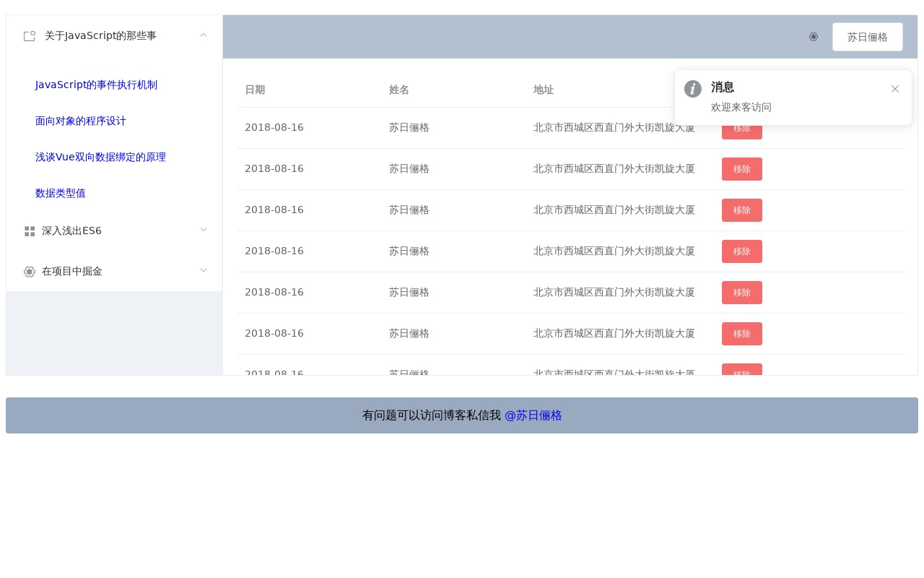924x578 pixels.
Task: Click the 欢迎来客访问 notification text
Action: pos(741,107)
